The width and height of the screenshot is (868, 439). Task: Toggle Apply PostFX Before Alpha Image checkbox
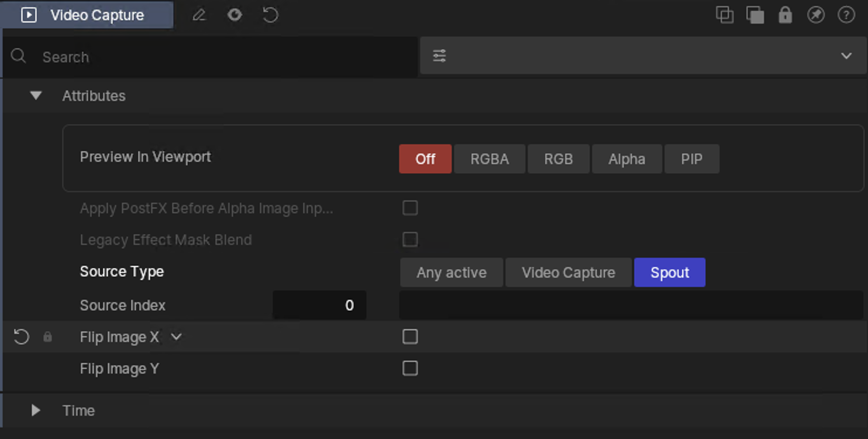[410, 208]
